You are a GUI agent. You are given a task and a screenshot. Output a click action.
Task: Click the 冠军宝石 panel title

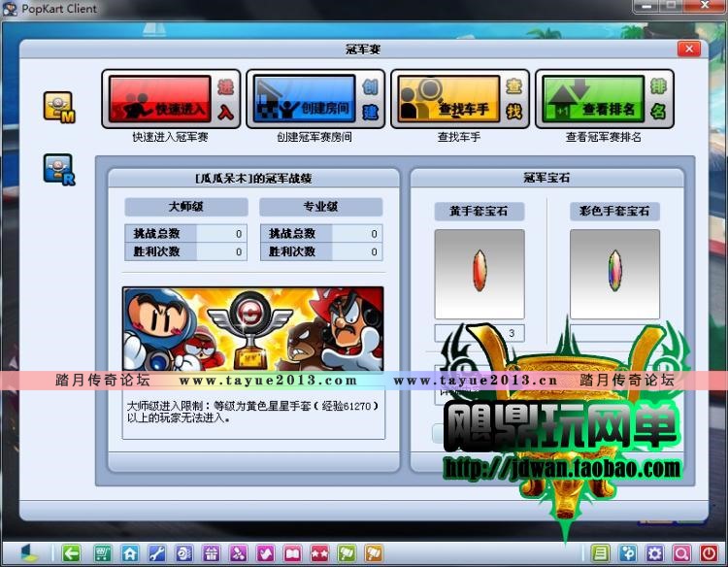pos(546,178)
